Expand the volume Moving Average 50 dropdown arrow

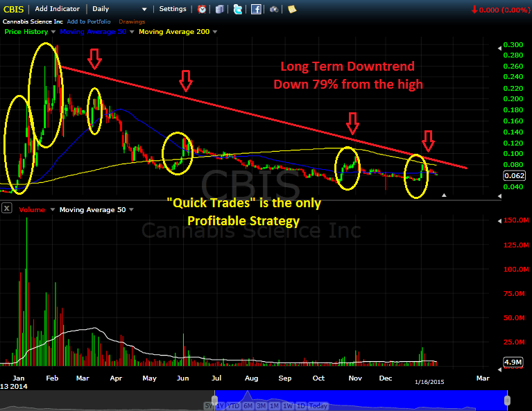click(x=131, y=209)
